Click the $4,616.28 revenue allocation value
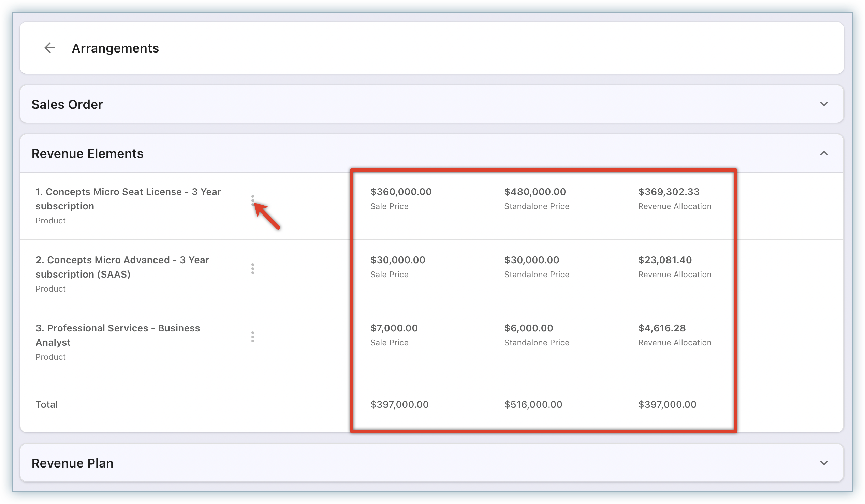The image size is (865, 504). coord(662,328)
